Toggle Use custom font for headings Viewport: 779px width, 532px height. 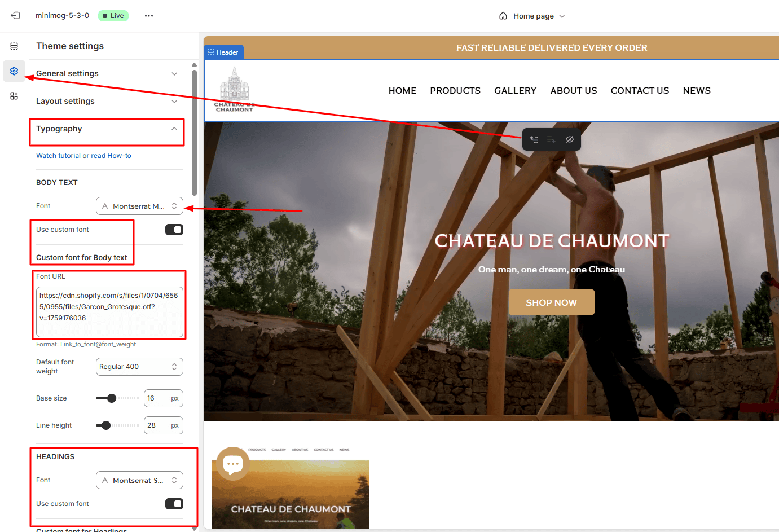[x=174, y=504]
